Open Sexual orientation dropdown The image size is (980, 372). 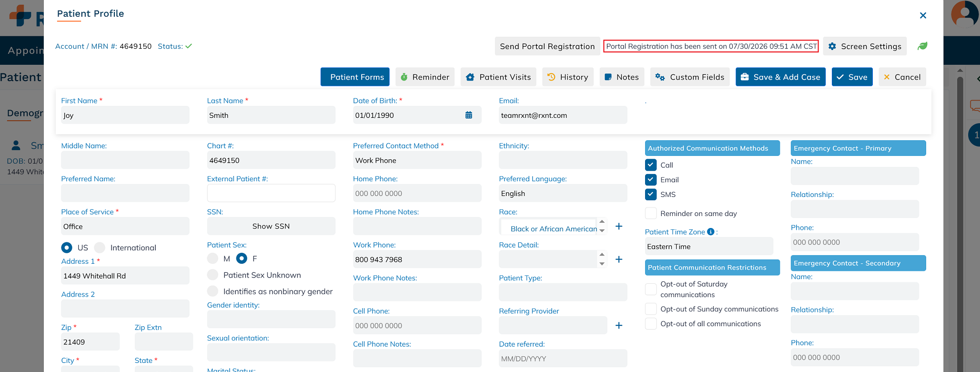pyautogui.click(x=271, y=352)
